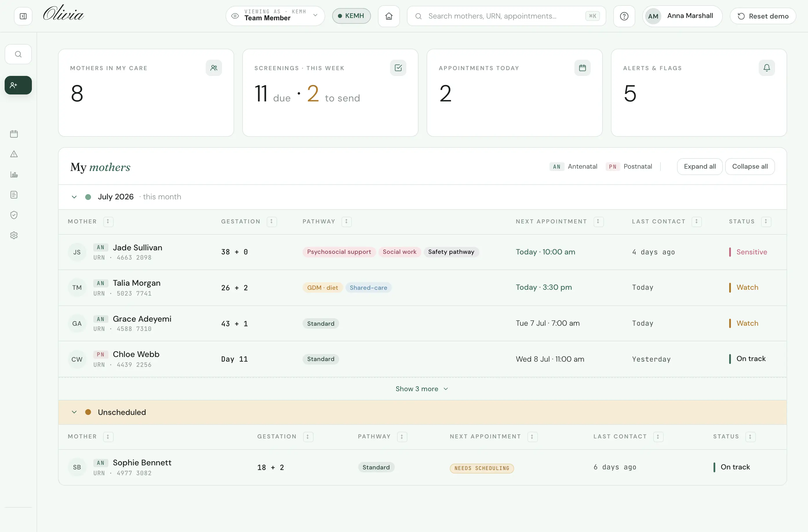Open the sidebar search icon
The height and width of the screenshot is (532, 808).
pyautogui.click(x=18, y=54)
